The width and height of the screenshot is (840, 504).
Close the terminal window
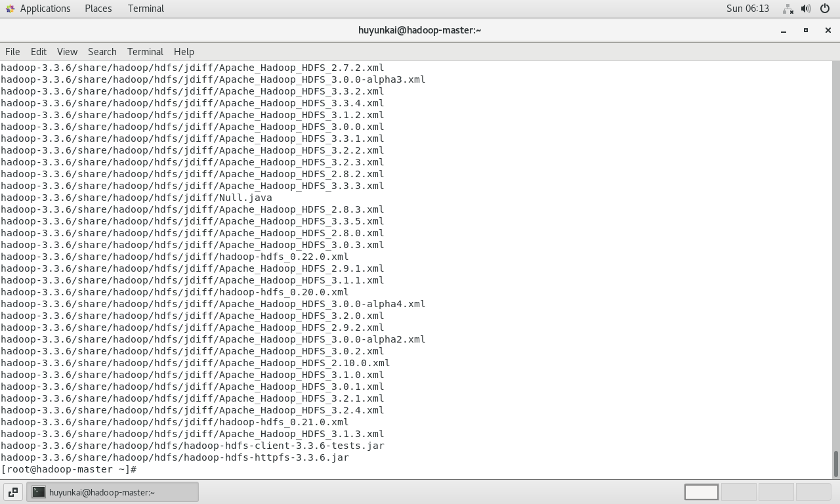coord(828,30)
